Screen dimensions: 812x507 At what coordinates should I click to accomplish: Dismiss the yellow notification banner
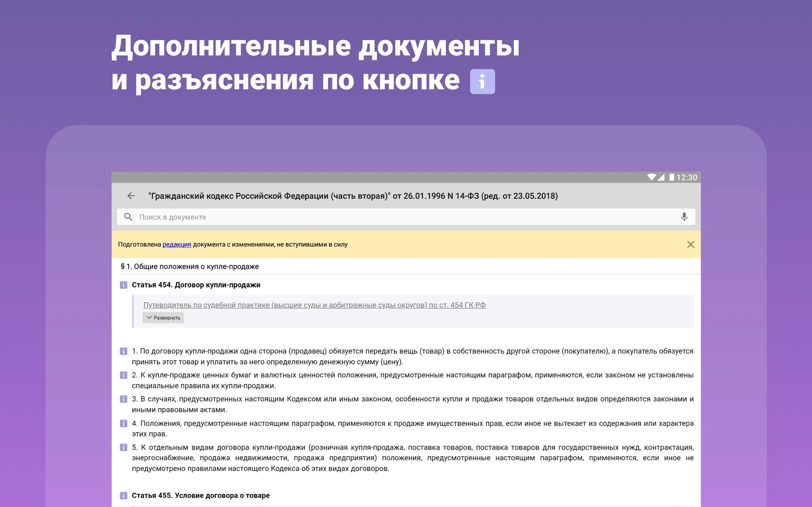[x=690, y=244]
